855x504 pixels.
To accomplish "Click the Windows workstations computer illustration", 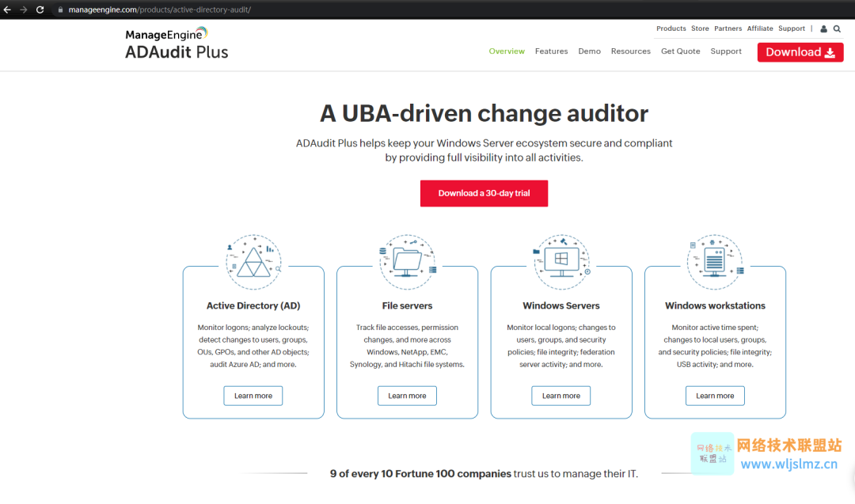I will (715, 262).
